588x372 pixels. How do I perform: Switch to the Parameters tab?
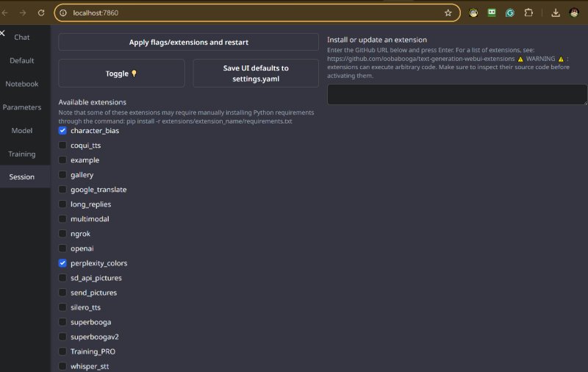(x=22, y=107)
